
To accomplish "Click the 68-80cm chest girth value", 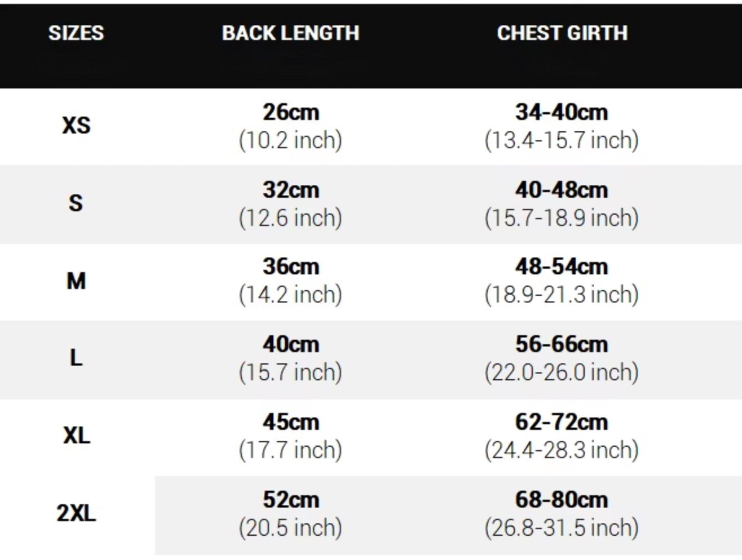I will (562, 500).
